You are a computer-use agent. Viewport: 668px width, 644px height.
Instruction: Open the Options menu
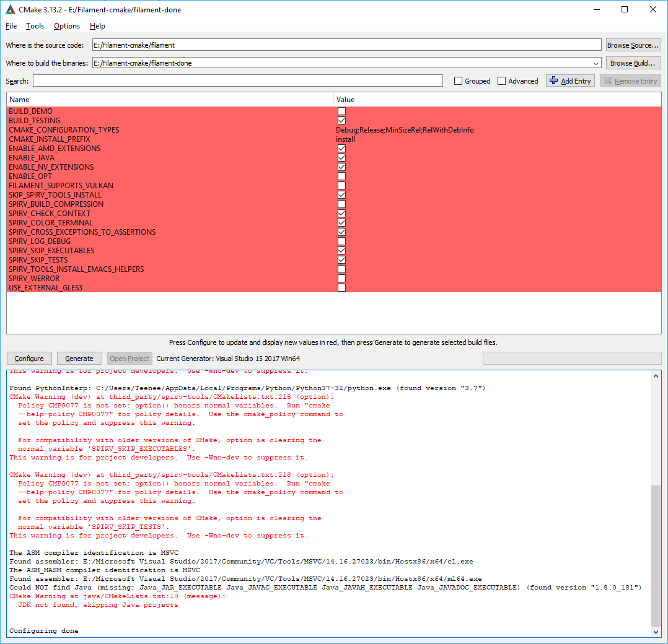pyautogui.click(x=67, y=26)
